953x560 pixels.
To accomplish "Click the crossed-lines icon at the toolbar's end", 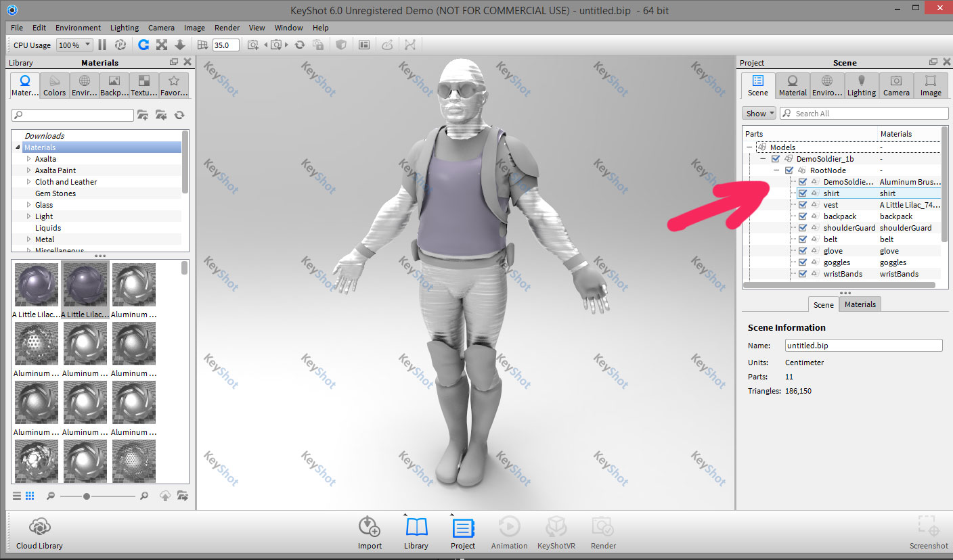I will coord(410,45).
